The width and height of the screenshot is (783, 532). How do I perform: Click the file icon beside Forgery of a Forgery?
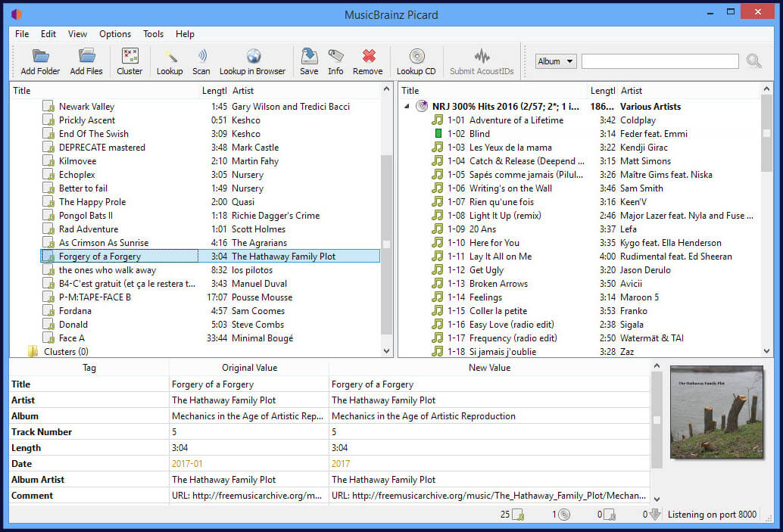pos(48,257)
